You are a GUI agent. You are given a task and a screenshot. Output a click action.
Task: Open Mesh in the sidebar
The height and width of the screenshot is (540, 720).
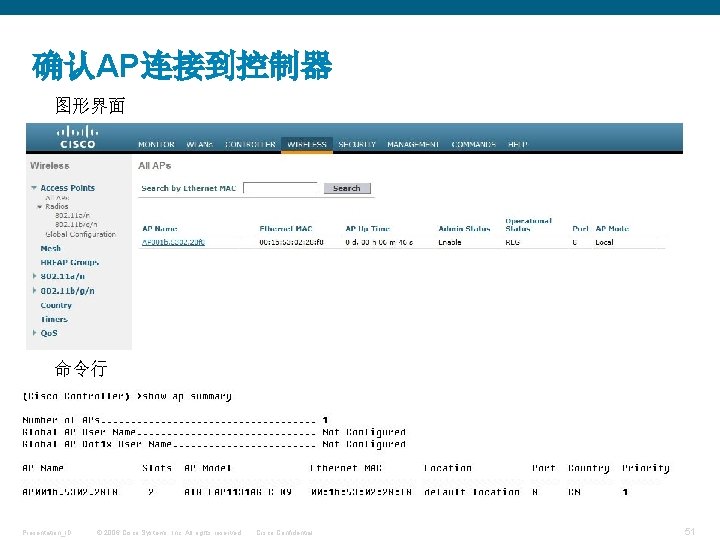(x=51, y=248)
